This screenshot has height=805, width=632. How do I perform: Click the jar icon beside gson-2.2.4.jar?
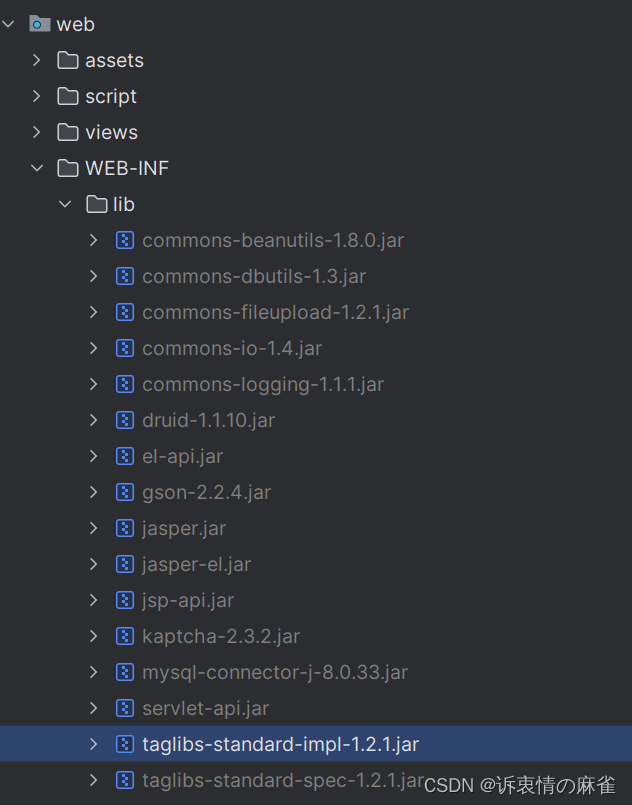125,492
